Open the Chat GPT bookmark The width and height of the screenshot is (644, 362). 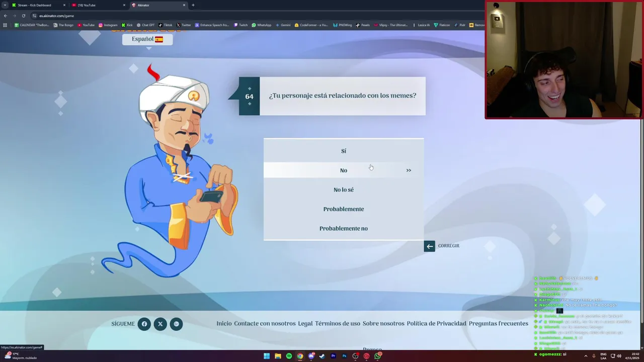146,25
